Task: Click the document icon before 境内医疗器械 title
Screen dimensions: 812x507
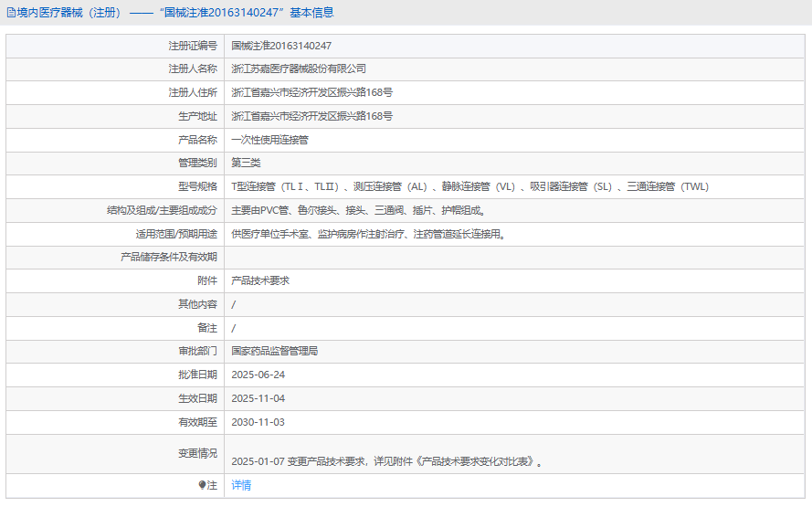Action: [x=11, y=13]
